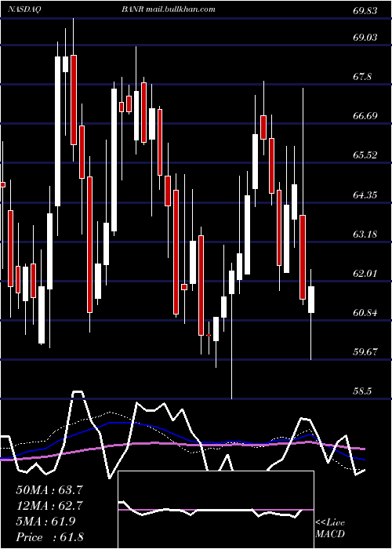Click the Price : 61.8 readout
Image resolution: width=392 pixels, height=549 pixels.
(x=49, y=537)
